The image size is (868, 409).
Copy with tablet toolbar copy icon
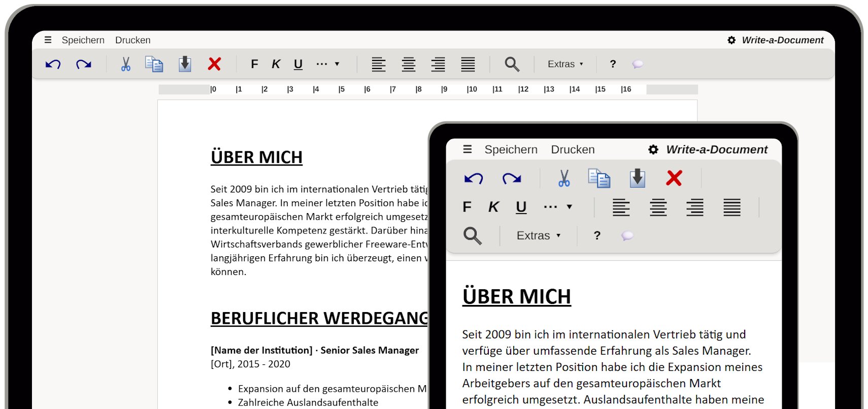click(x=599, y=178)
